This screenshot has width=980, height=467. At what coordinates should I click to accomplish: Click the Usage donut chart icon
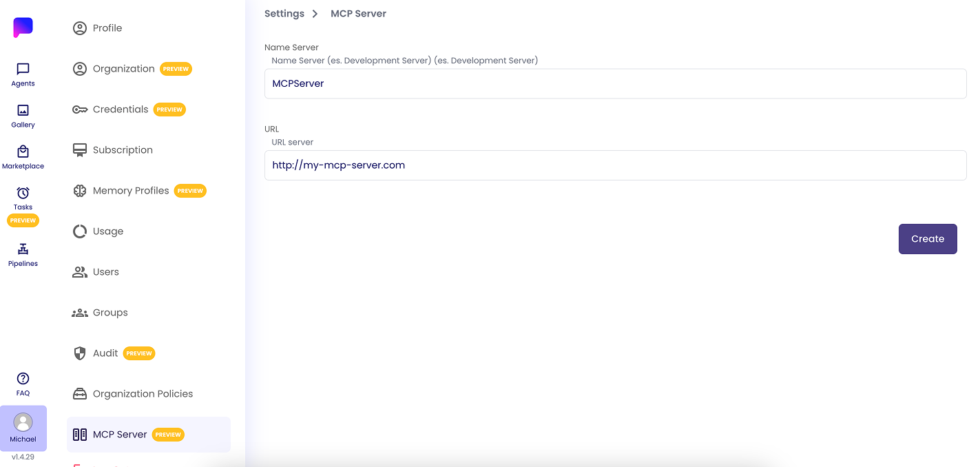point(80,231)
